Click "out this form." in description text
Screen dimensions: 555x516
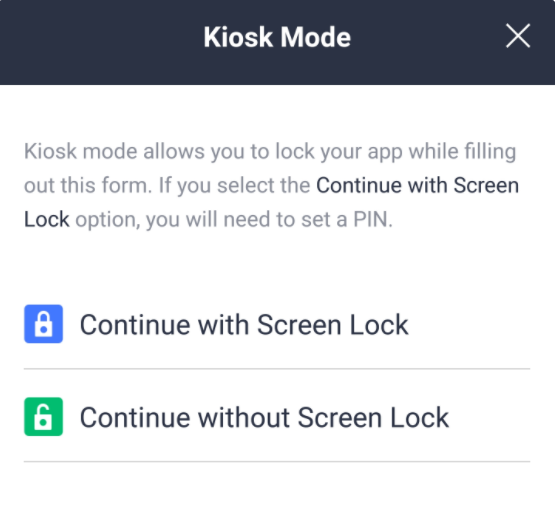(x=88, y=185)
